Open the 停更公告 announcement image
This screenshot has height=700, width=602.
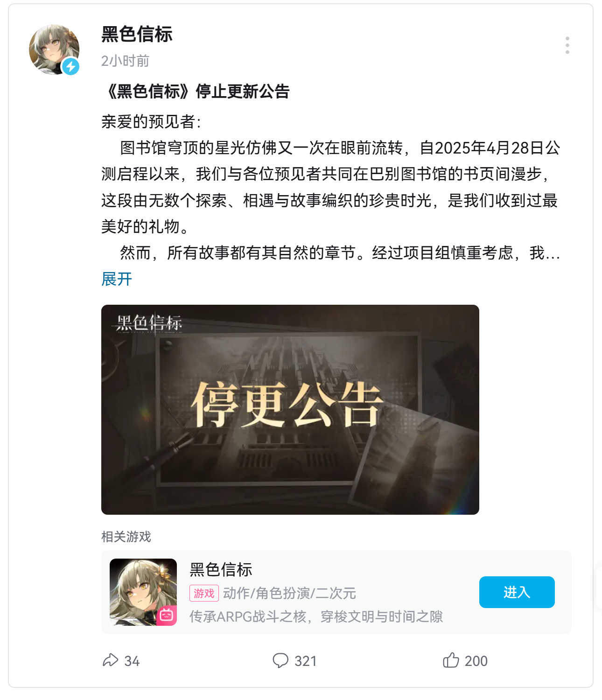tap(290, 409)
